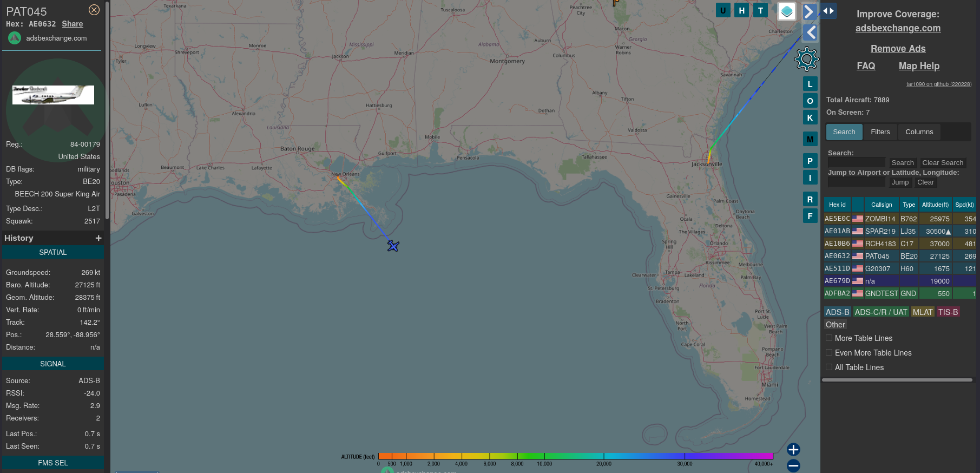Viewport: 980px width, 473px height.
Task: Click the altitude color legend bar
Action: (576, 456)
